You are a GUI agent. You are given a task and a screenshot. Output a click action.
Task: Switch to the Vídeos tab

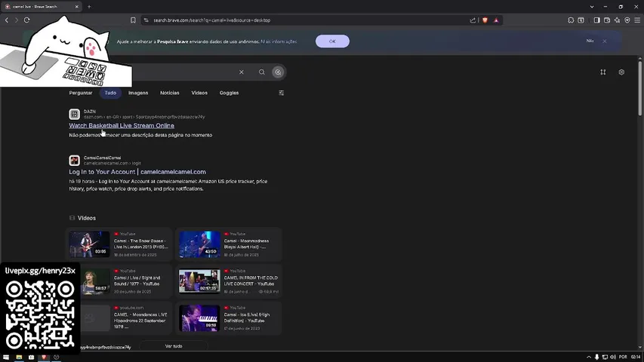[x=199, y=93]
